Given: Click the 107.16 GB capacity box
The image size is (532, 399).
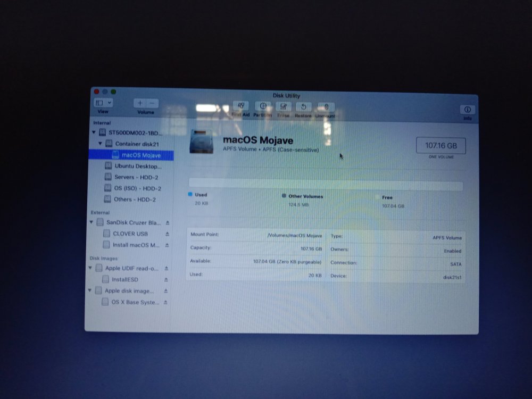Looking at the screenshot, I should click(440, 146).
